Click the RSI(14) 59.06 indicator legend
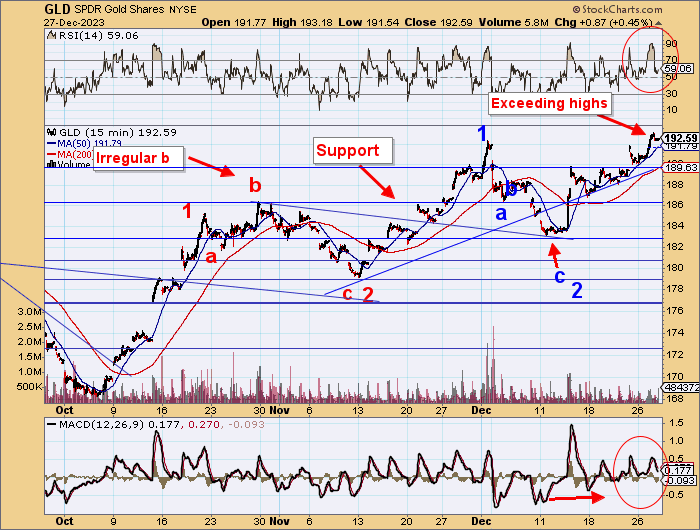 92,35
